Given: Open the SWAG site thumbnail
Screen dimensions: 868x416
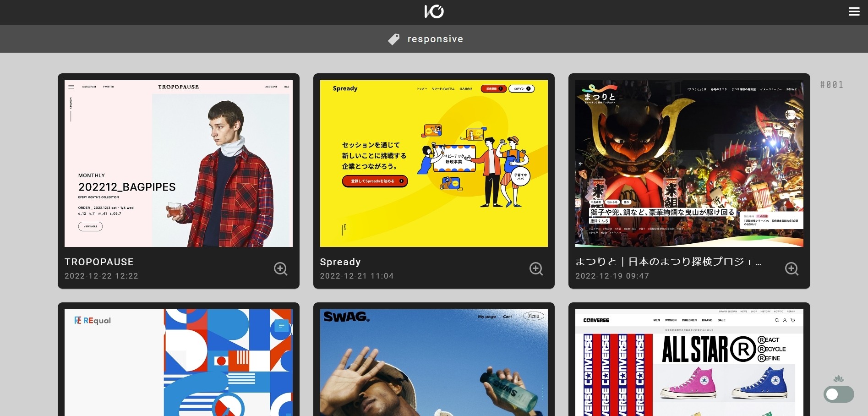Looking at the screenshot, I should (x=434, y=362).
